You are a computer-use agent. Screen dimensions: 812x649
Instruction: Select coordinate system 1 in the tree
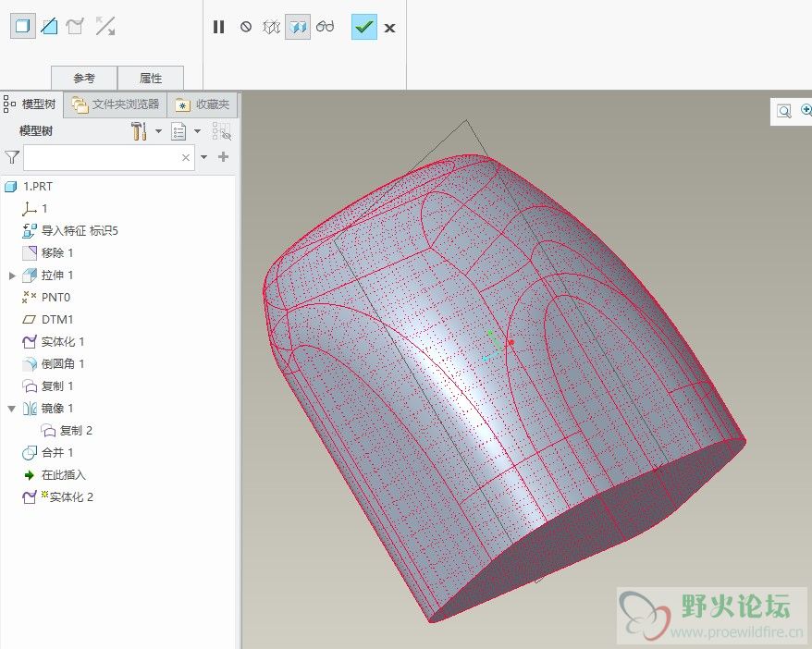coord(44,209)
